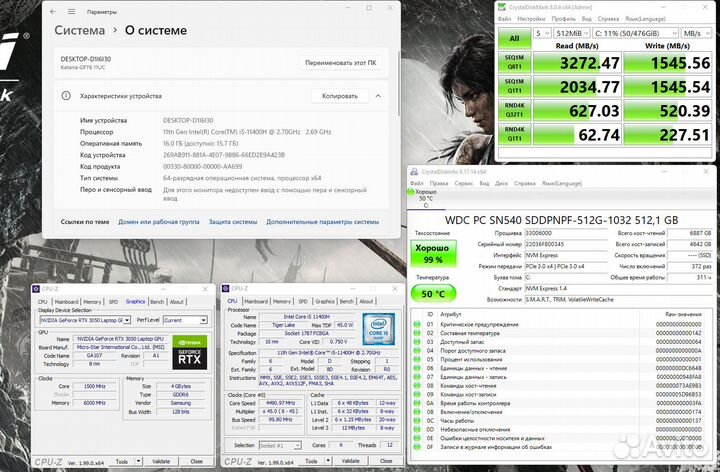Click the Копировать button for device specs
Image resolution: width=720 pixels, height=472 pixels.
click(x=340, y=96)
